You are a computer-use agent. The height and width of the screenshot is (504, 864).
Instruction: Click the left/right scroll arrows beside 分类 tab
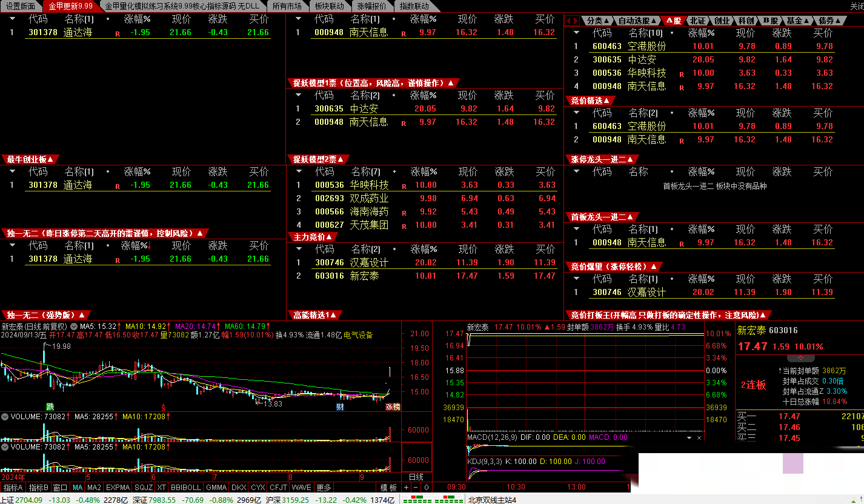572,21
